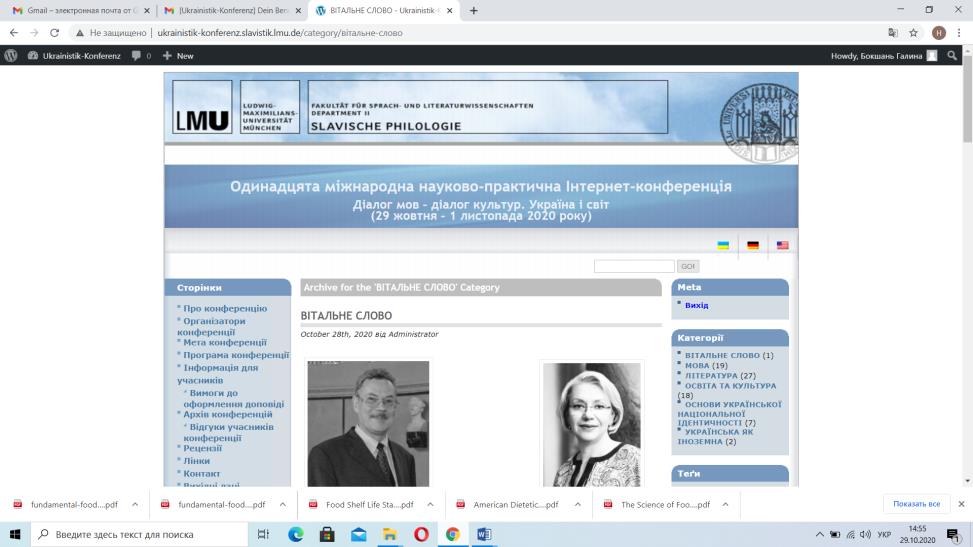
Task: Switch to Ukrainistik-Konferenz Dein Ber tab
Action: pyautogui.click(x=231, y=11)
